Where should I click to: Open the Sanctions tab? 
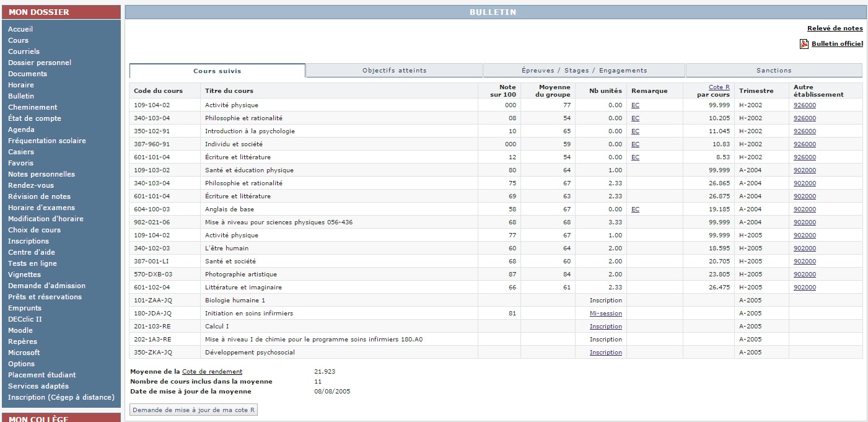point(773,71)
